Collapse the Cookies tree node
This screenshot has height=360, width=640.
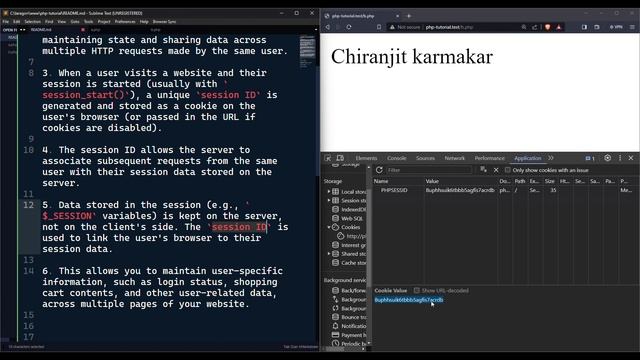pyautogui.click(x=329, y=227)
